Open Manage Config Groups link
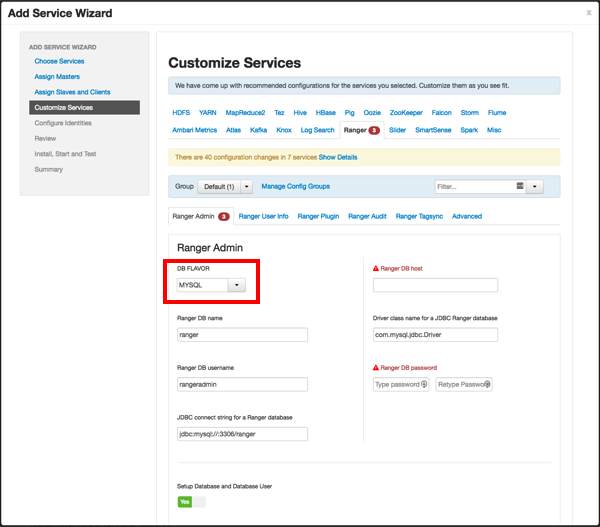600x527 pixels. point(295,186)
